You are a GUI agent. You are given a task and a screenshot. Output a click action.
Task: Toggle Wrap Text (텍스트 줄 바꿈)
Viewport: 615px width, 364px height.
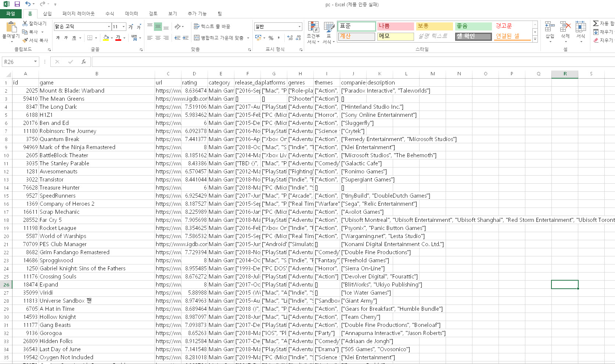(x=212, y=26)
